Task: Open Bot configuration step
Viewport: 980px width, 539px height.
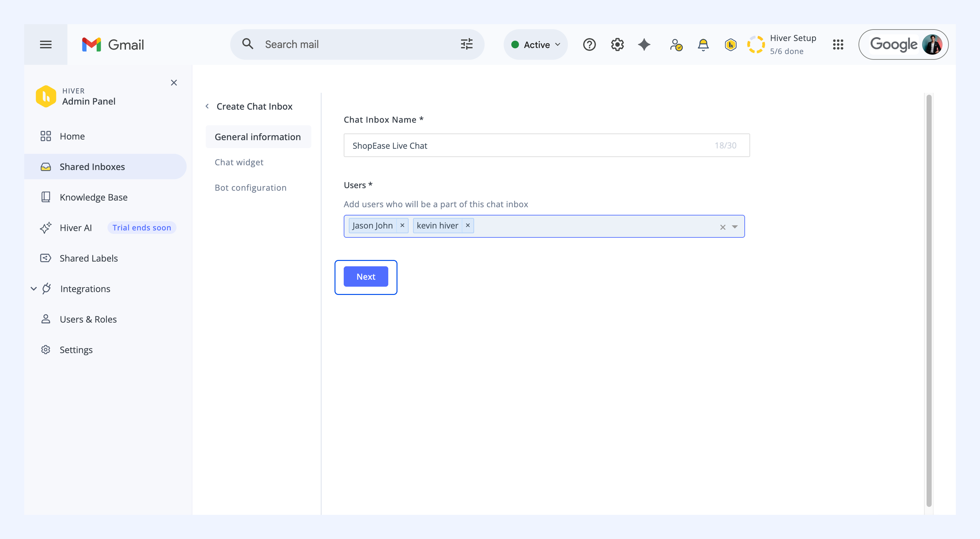Action: 250,188
